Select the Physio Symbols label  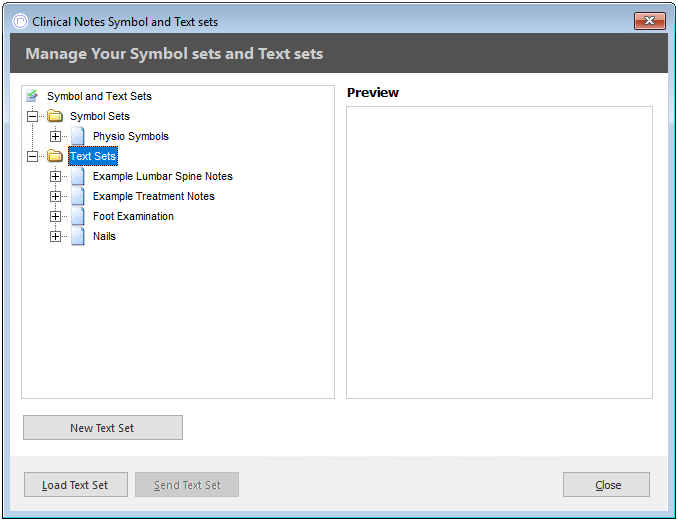131,136
